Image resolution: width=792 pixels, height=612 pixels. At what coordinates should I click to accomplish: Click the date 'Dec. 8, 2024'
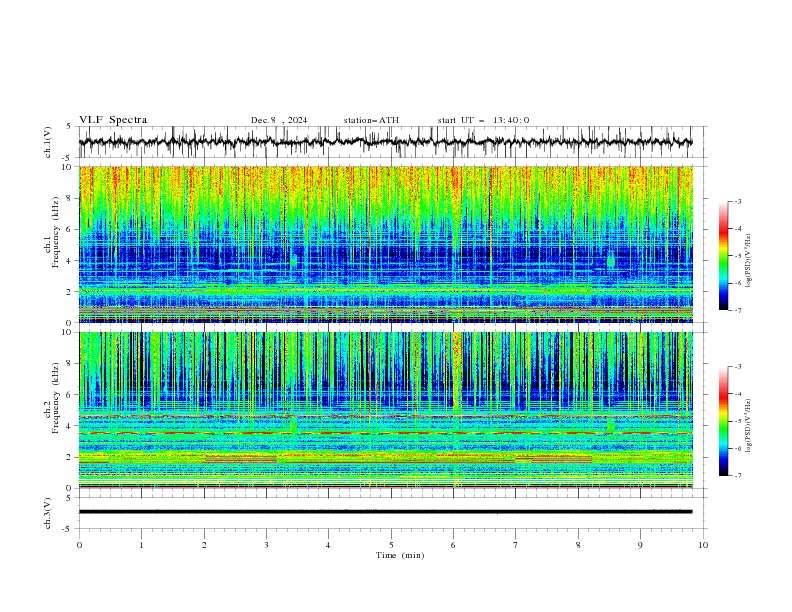pos(279,120)
